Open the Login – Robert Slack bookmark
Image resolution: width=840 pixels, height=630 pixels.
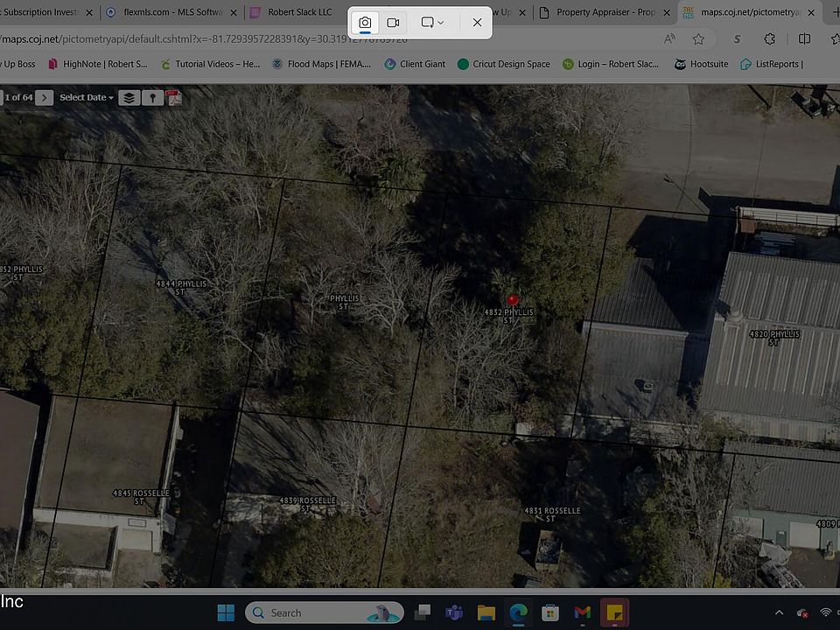coord(611,64)
